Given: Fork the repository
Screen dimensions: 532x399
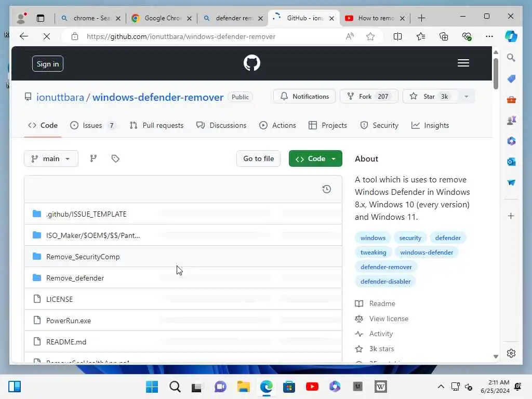Looking at the screenshot, I should click(369, 96).
